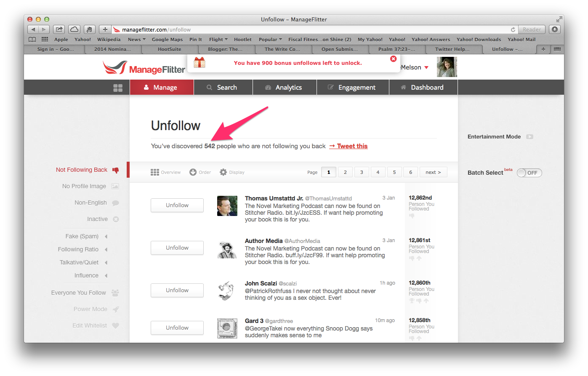Click the Reader button
The width and height of the screenshot is (588, 376).
[532, 29]
